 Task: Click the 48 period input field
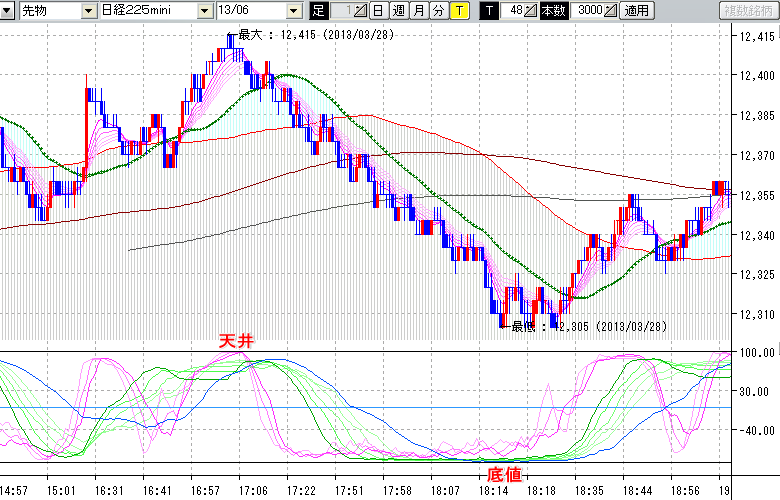[515, 11]
